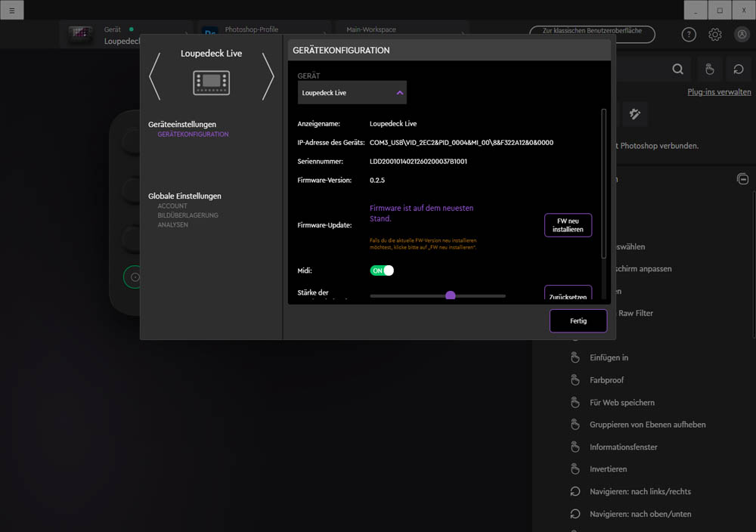Click the Globale Einstellungen heading

click(x=184, y=196)
